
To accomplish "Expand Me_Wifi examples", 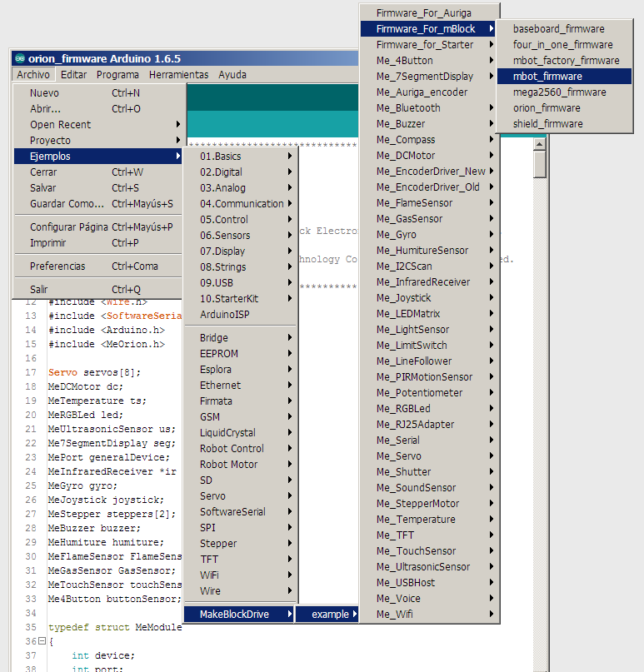I will pos(429,615).
